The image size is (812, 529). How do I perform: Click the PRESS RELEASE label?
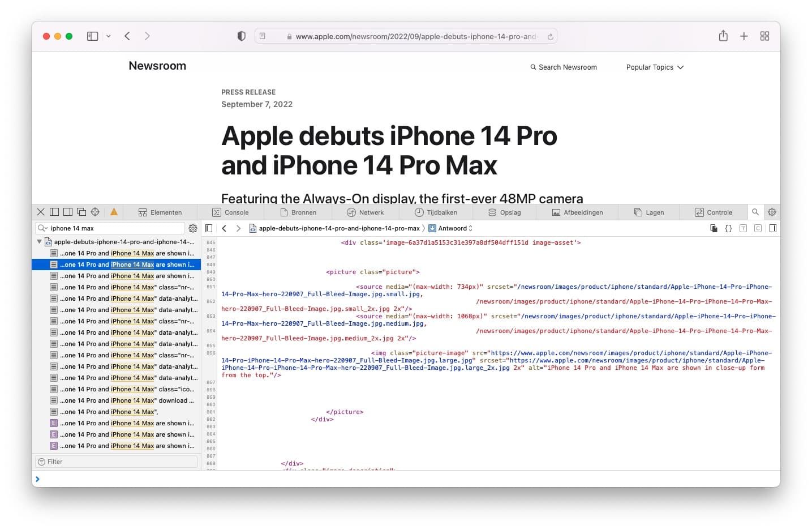248,92
